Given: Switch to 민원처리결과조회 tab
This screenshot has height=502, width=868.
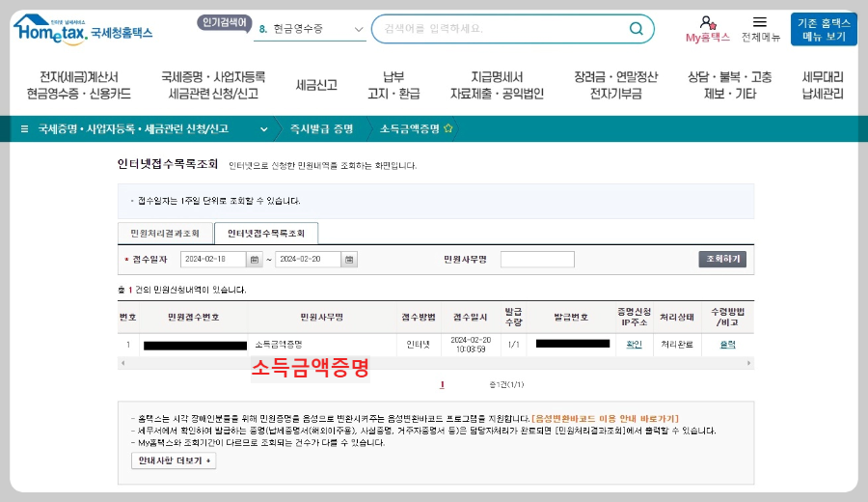Looking at the screenshot, I should (165, 234).
